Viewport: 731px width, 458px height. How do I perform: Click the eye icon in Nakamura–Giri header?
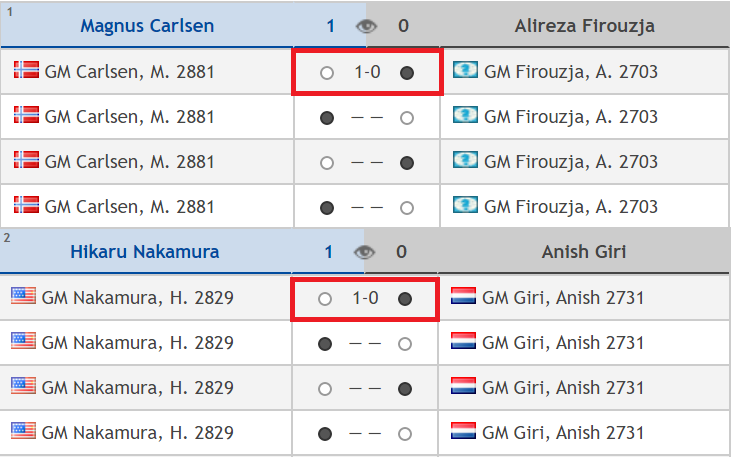pos(365,252)
